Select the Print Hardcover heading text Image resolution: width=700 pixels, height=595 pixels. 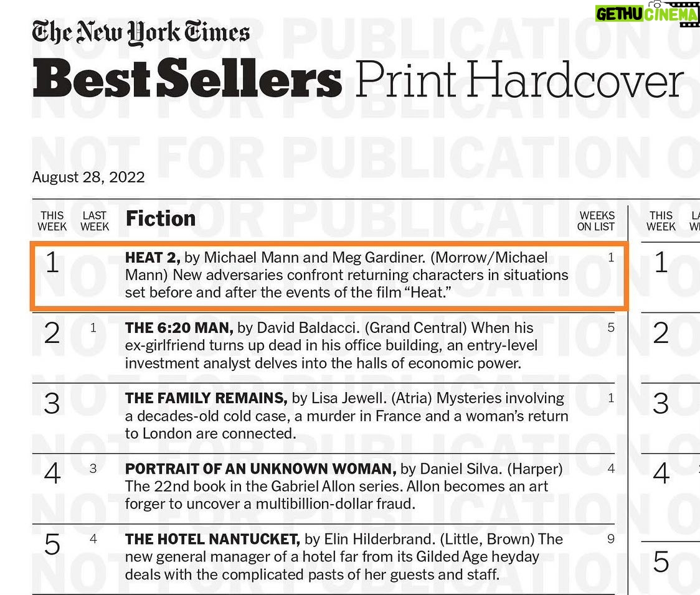(x=519, y=82)
